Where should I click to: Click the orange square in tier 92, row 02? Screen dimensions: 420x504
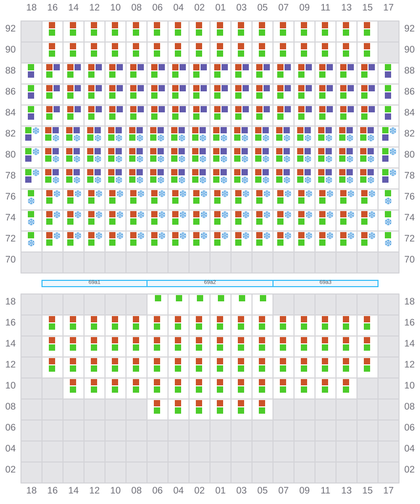click(199, 25)
